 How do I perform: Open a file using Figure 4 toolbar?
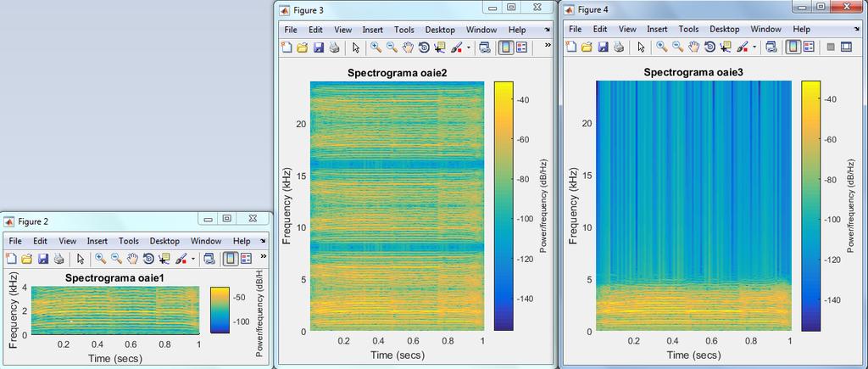click(587, 48)
